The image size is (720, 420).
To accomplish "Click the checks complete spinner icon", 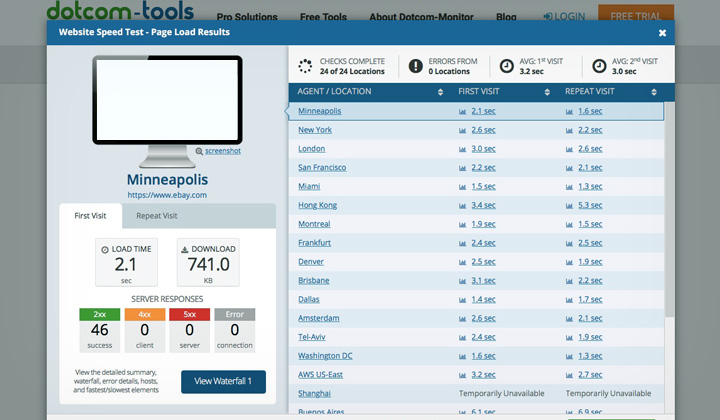I will click(305, 66).
